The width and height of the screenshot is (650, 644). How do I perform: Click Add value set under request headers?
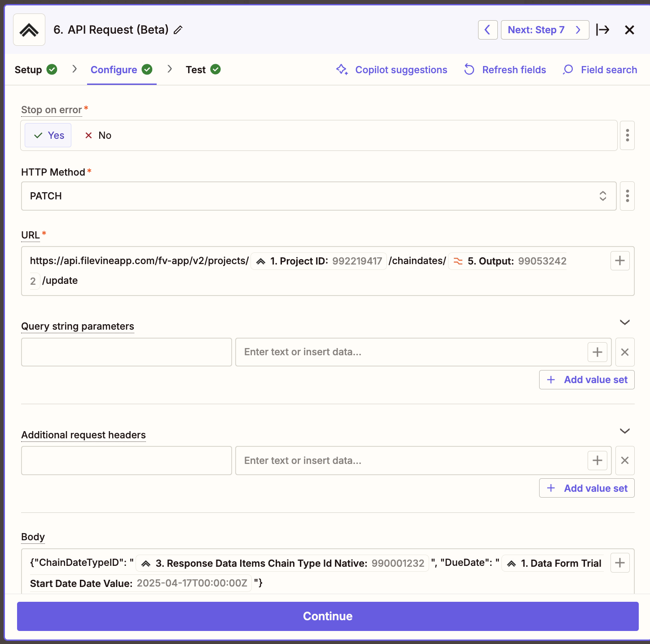(x=587, y=488)
